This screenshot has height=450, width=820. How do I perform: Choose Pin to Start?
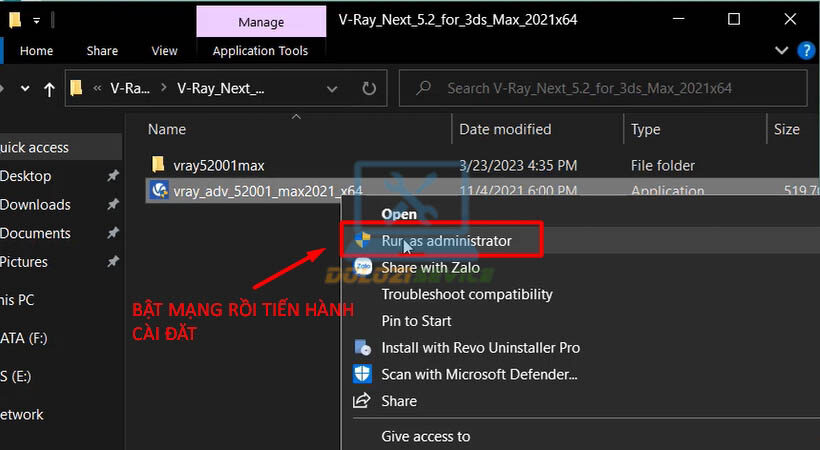(416, 321)
